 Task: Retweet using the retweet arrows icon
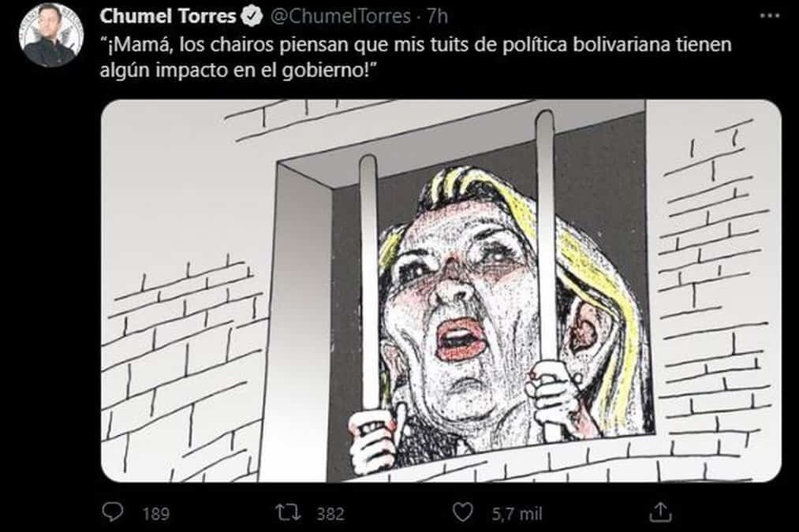pos(288,512)
